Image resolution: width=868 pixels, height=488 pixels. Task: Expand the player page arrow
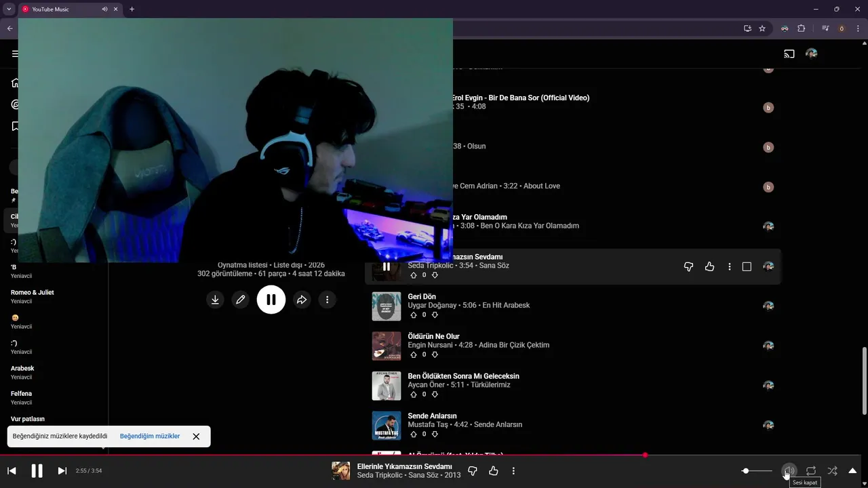coord(852,471)
